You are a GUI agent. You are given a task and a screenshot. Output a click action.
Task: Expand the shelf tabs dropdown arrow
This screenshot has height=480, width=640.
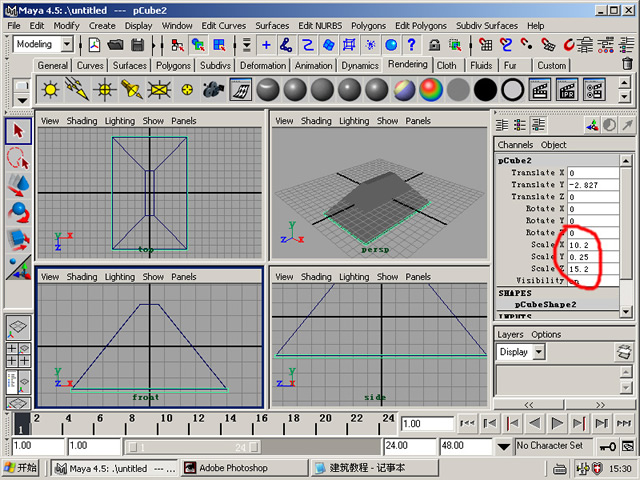click(x=22, y=100)
